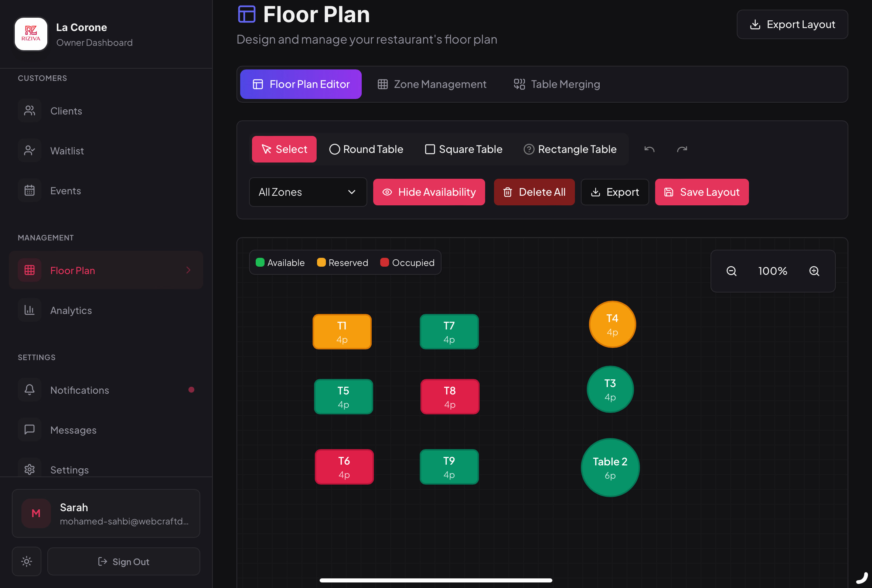Click the Delete All button
872x588 pixels.
pyautogui.click(x=534, y=192)
